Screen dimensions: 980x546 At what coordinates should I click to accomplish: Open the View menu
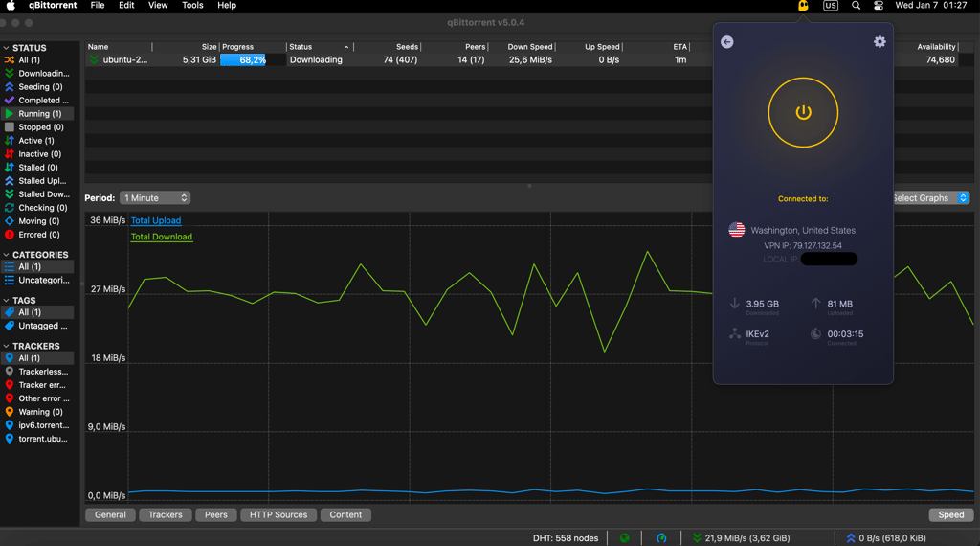(158, 5)
